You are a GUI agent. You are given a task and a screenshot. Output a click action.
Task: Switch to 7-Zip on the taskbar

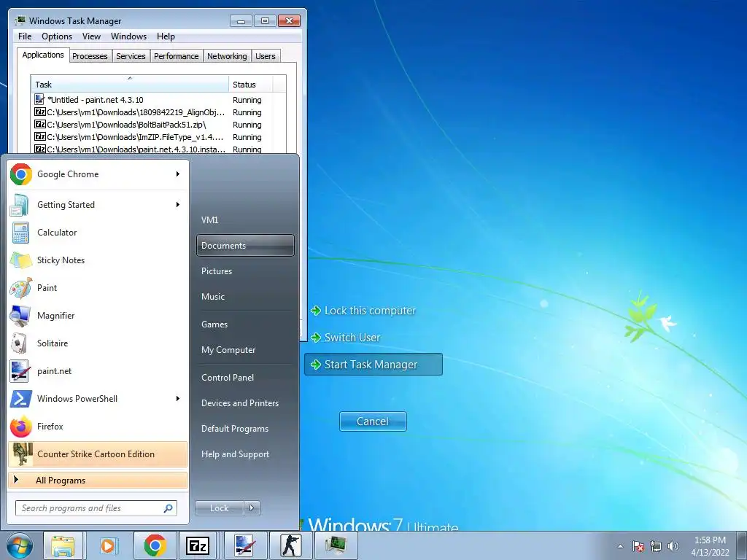tap(198, 545)
